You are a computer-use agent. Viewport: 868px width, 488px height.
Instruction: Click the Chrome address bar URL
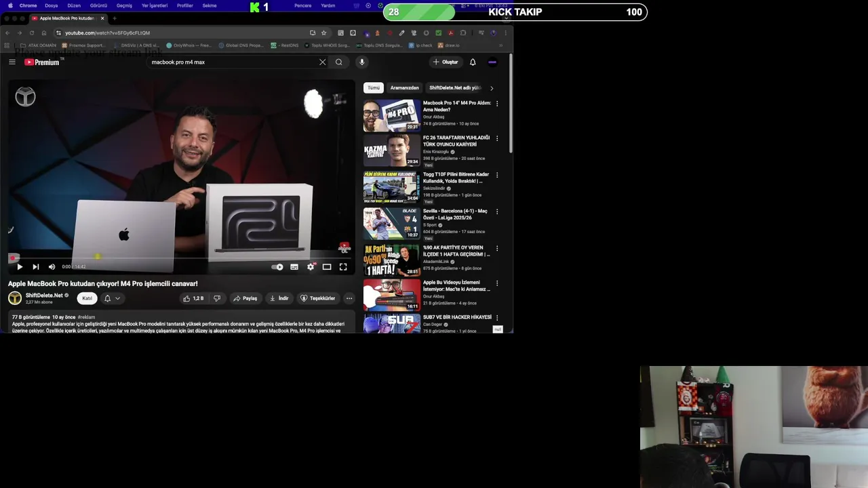point(107,33)
